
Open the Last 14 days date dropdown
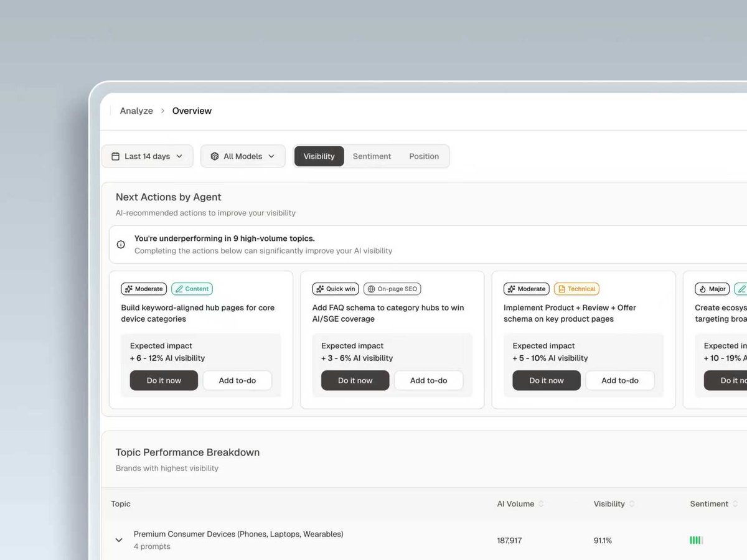point(147,156)
